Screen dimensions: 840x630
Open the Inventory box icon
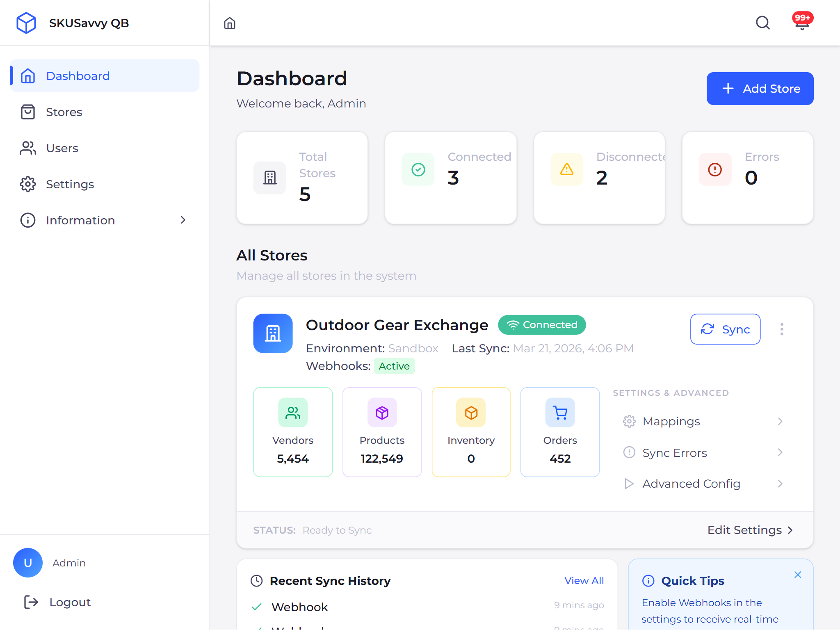point(471,413)
